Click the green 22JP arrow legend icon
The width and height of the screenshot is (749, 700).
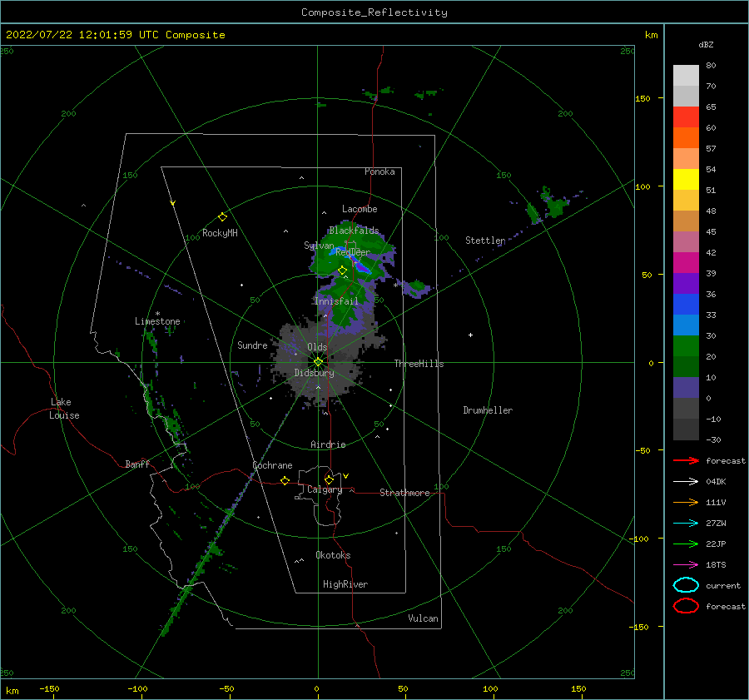pos(686,544)
